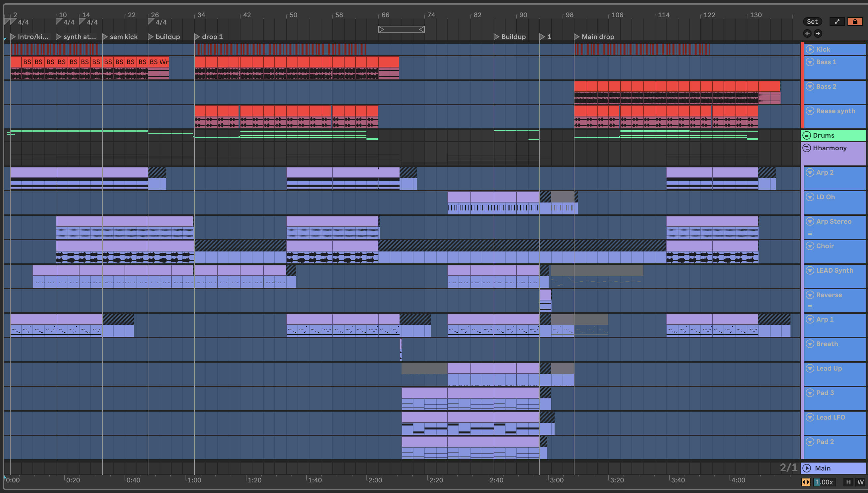Toggle Automation Mode line-with-dots button

click(837, 22)
